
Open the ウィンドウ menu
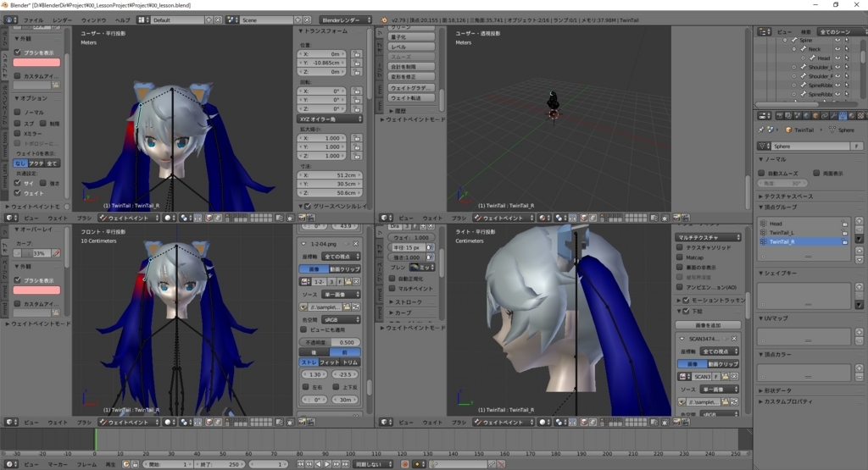point(93,20)
